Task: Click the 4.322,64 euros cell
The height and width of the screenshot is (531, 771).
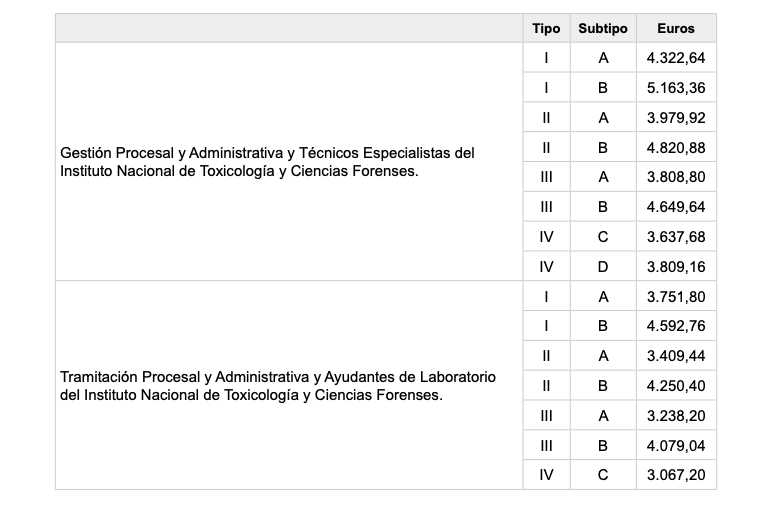Action: (x=676, y=58)
